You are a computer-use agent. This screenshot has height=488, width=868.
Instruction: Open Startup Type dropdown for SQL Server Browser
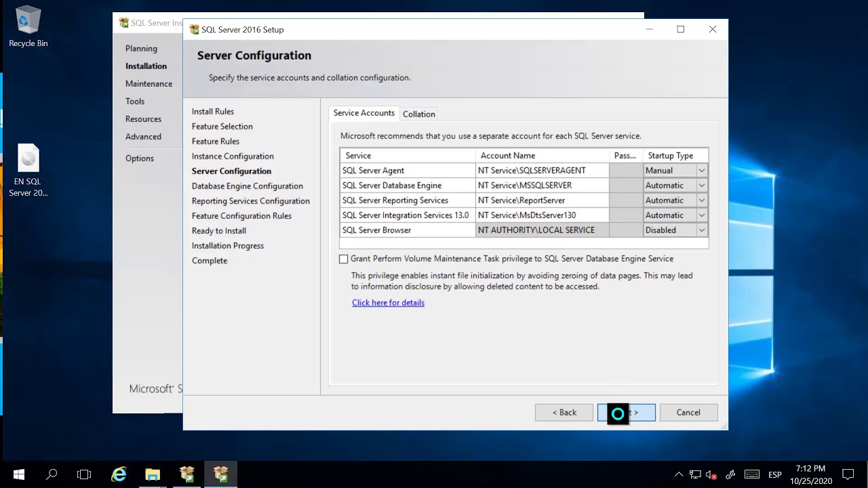[702, 230]
